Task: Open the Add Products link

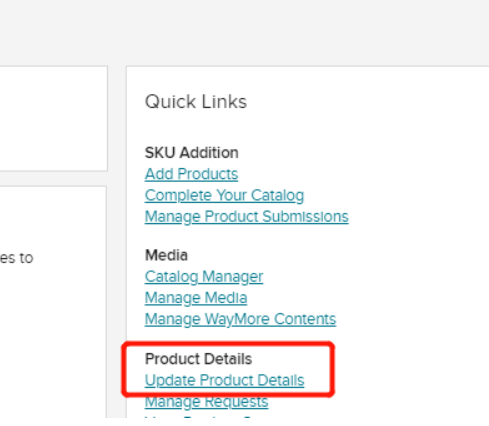Action: pyautogui.click(x=191, y=174)
